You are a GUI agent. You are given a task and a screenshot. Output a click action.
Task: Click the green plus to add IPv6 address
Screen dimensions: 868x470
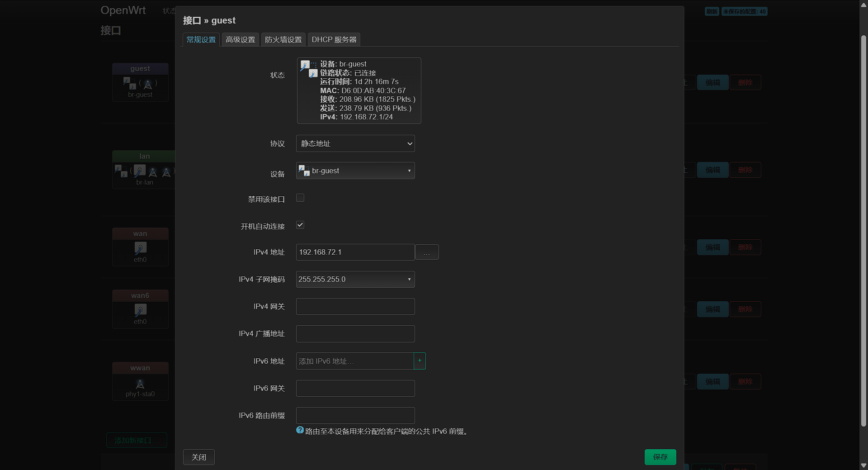420,361
